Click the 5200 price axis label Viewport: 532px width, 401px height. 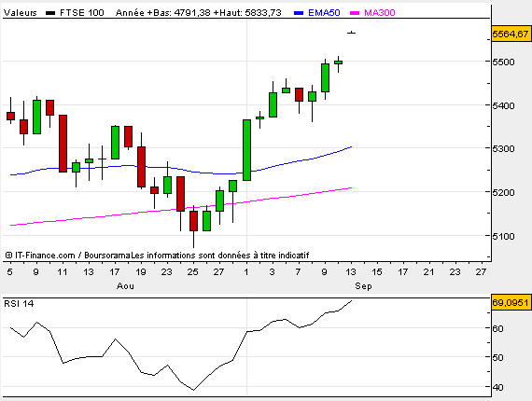503,192
